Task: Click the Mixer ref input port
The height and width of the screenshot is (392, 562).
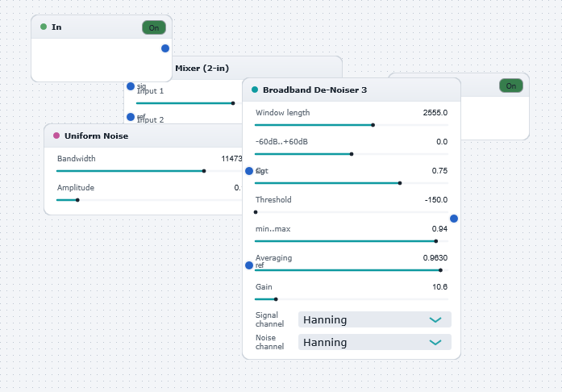Action: (x=131, y=117)
